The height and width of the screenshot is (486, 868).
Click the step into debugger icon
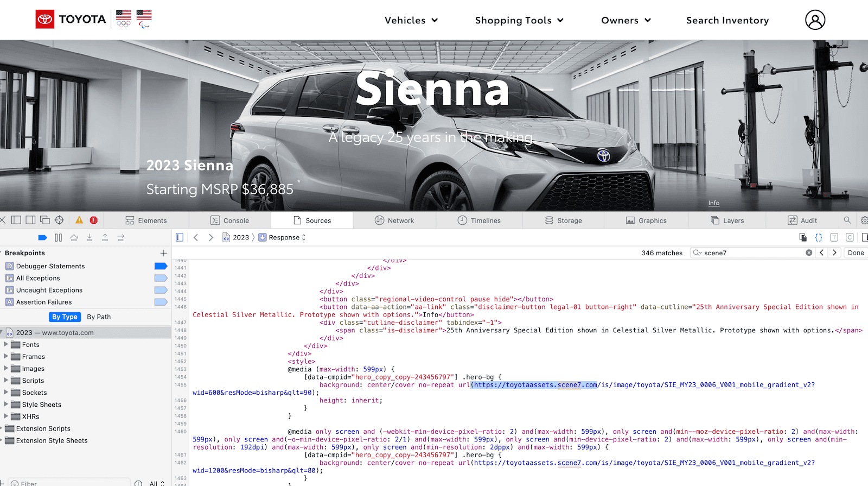click(90, 237)
